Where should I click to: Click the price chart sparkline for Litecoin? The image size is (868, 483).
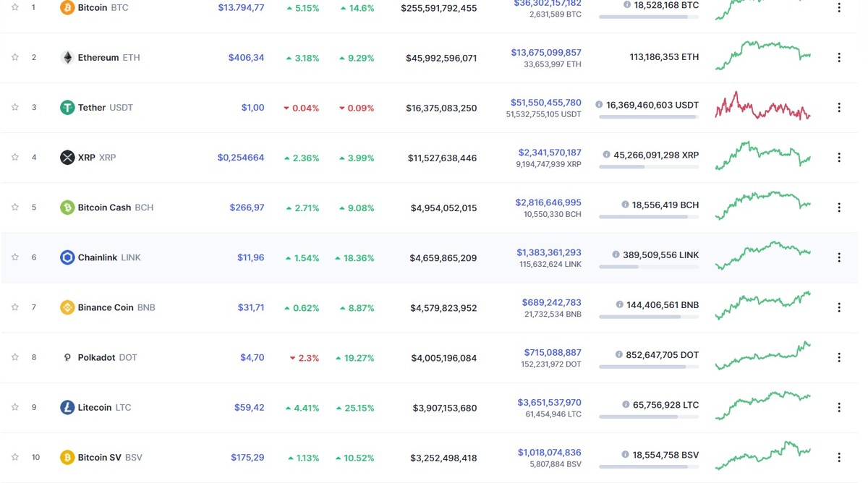point(762,405)
